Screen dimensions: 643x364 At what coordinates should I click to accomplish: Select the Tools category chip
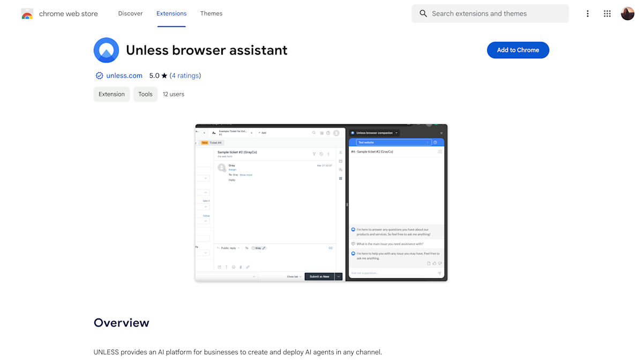click(x=145, y=94)
